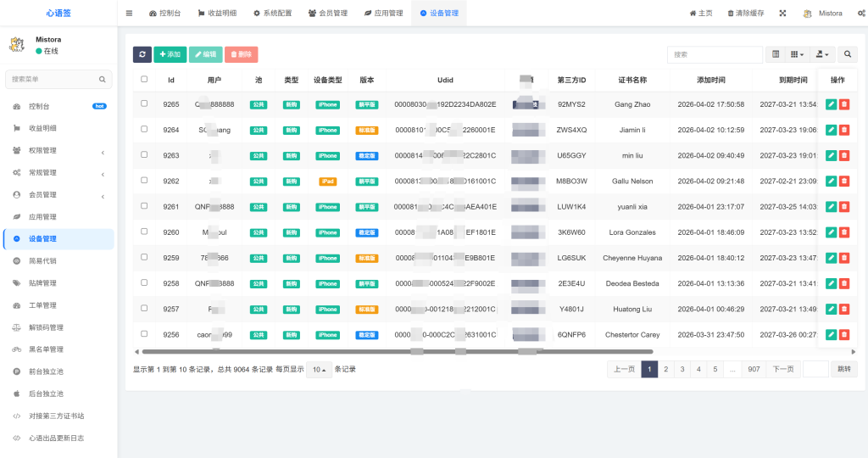Image resolution: width=868 pixels, height=458 pixels.
Task: Click the 搜索菜单 sidebar input
Action: [x=58, y=79]
